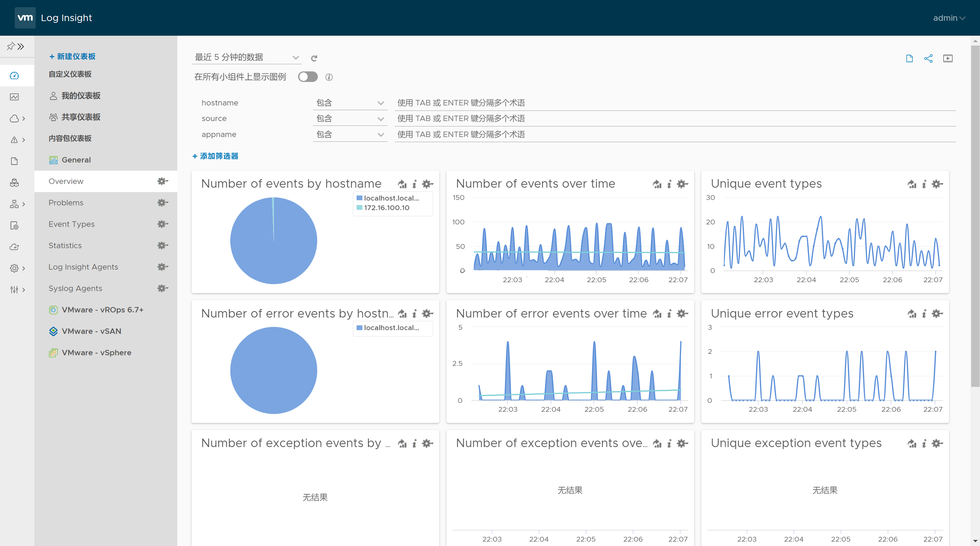Viewport: 980px width, 546px height.
Task: Click new dashboard link in sidebar
Action: 72,56
